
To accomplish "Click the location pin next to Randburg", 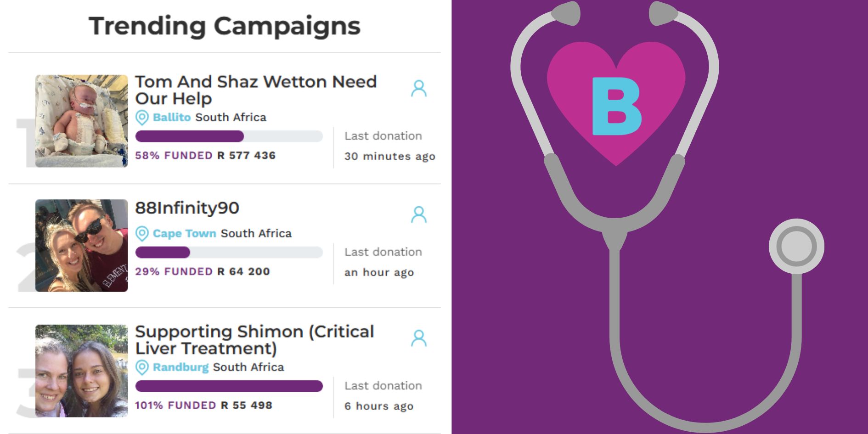I will 142,367.
